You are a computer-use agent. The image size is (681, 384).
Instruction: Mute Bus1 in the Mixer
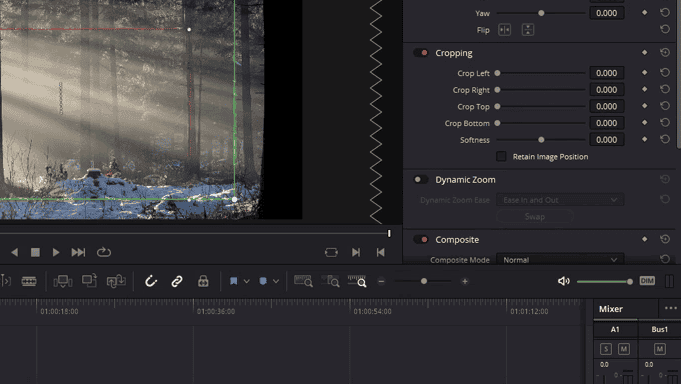660,349
